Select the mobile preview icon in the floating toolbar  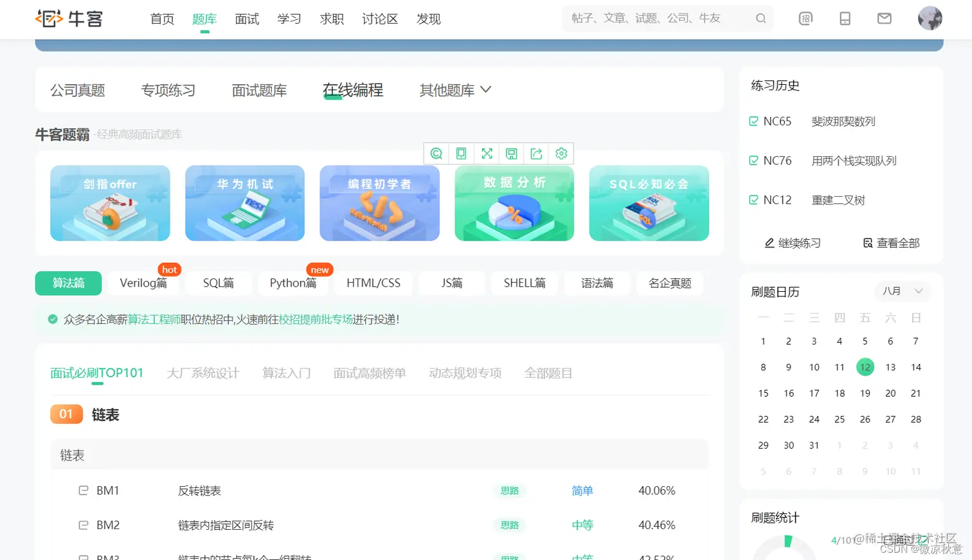[x=461, y=154]
